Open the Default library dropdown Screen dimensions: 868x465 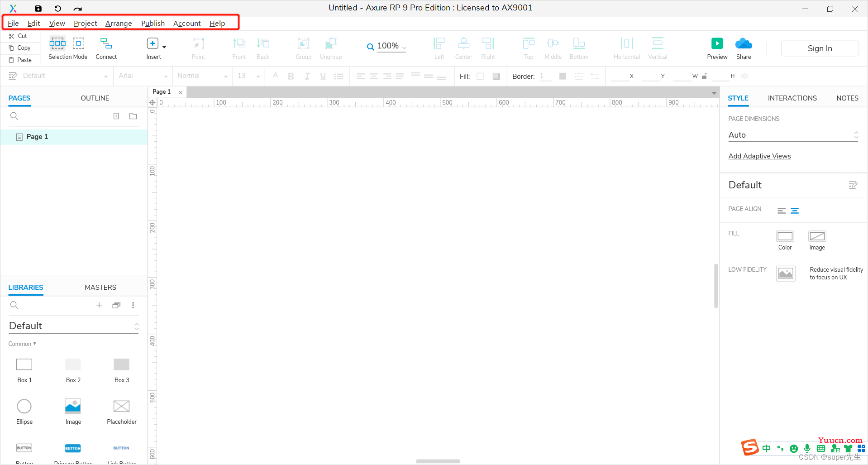pos(74,326)
